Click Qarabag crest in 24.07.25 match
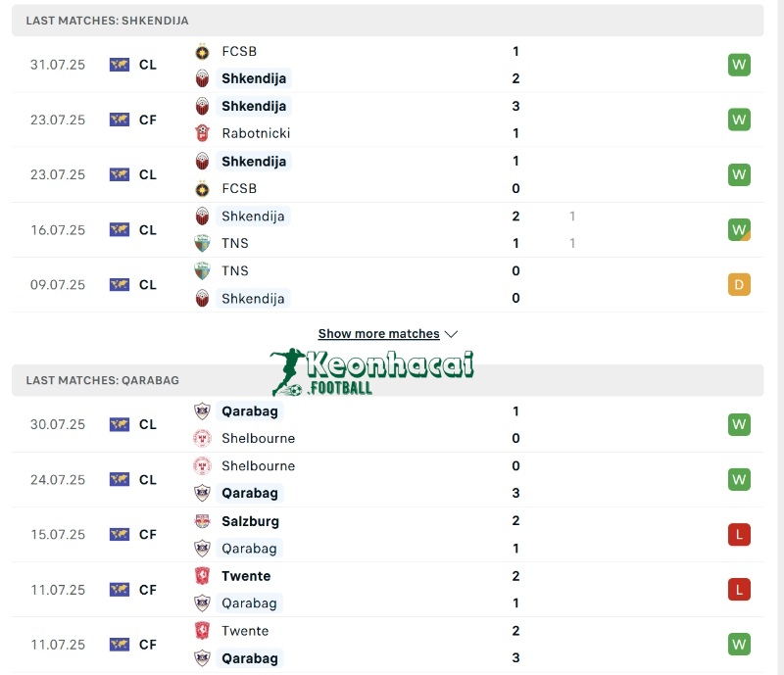Viewport: 784px width, 675px height. 202,493
